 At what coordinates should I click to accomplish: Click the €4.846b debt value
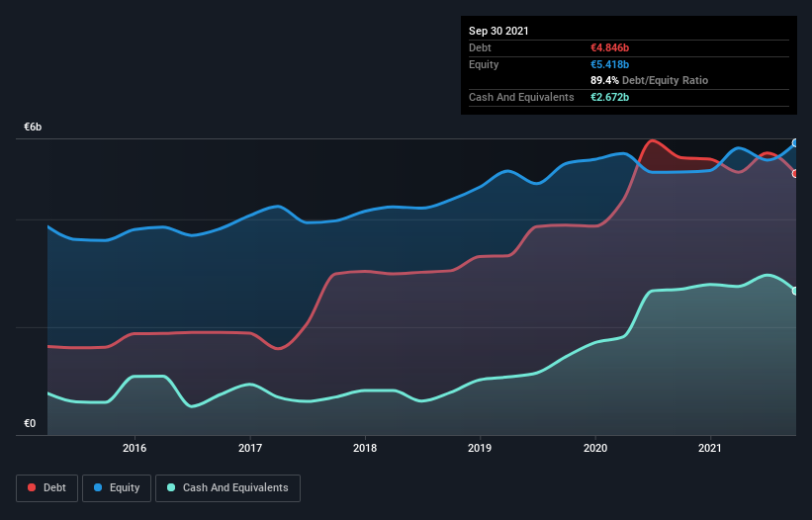609,47
